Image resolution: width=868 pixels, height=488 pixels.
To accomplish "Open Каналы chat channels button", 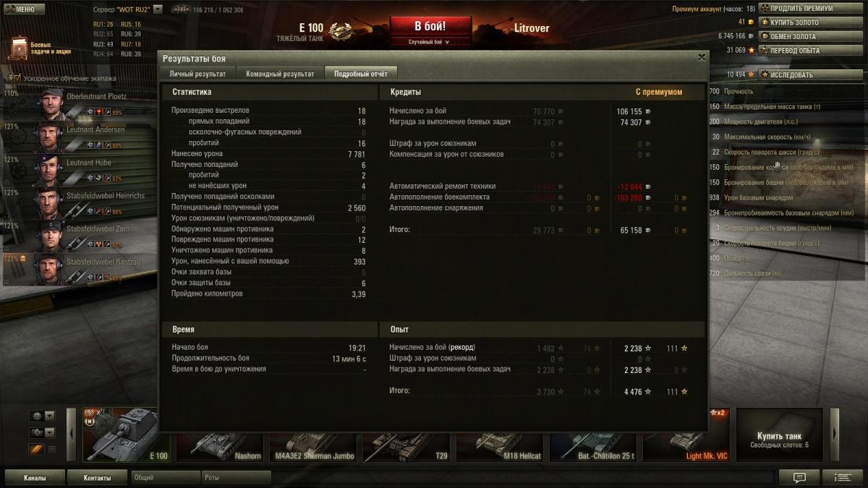I will click(35, 478).
